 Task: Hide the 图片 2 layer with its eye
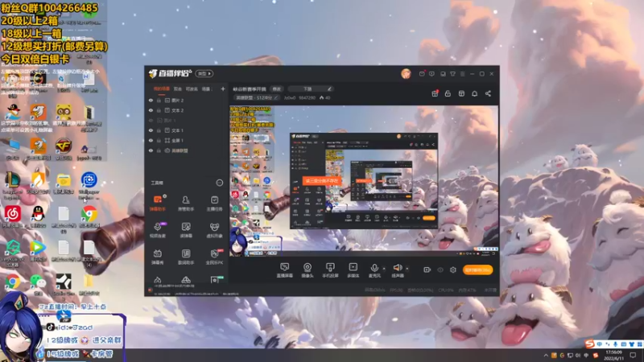(x=151, y=100)
